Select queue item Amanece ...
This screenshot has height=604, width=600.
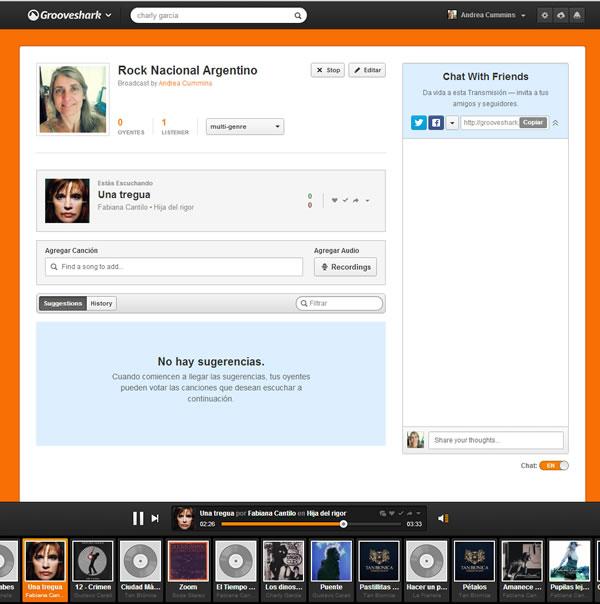[x=522, y=569]
